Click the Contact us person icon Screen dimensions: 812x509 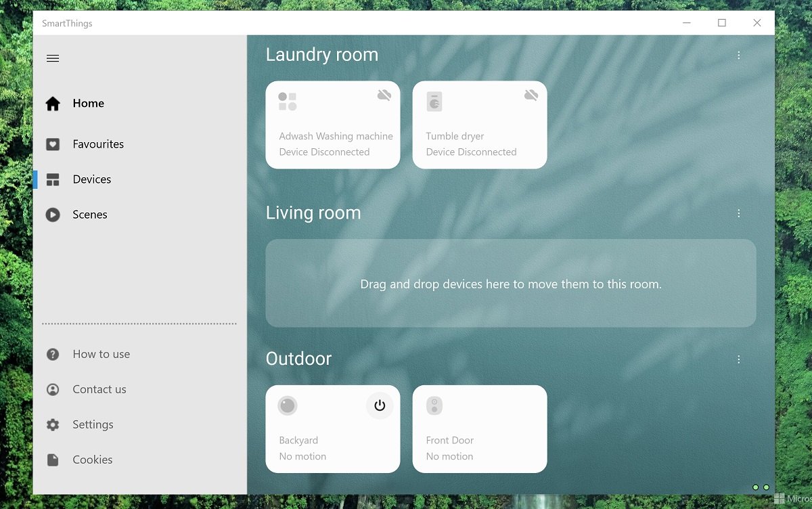tap(53, 389)
